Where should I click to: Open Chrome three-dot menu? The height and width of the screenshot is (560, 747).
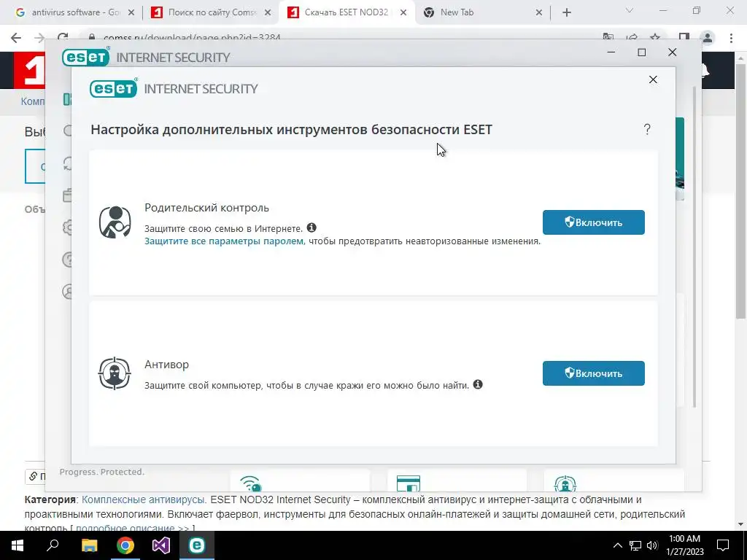coord(731,38)
